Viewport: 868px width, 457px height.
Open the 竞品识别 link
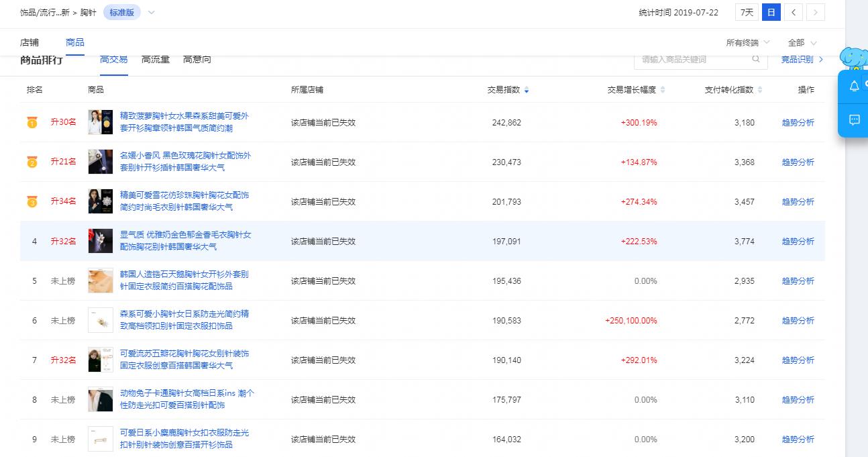point(796,60)
